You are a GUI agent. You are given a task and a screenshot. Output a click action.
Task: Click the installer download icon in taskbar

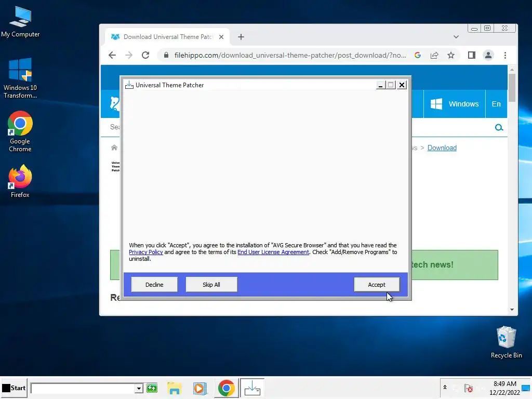coord(252,388)
